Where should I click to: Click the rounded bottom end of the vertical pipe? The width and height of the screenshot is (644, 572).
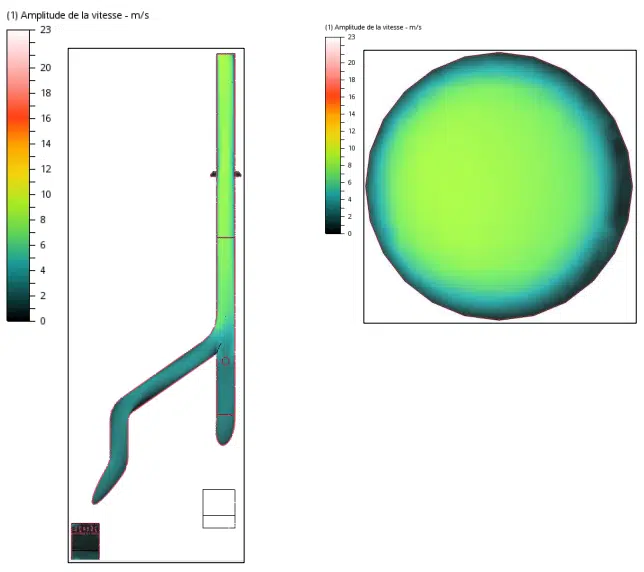click(x=225, y=436)
